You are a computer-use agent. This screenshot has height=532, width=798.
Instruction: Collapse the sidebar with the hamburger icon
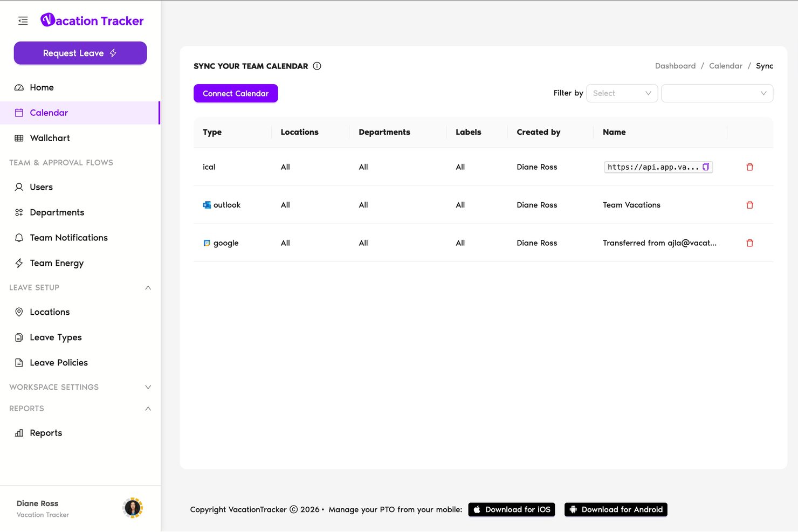coord(23,21)
